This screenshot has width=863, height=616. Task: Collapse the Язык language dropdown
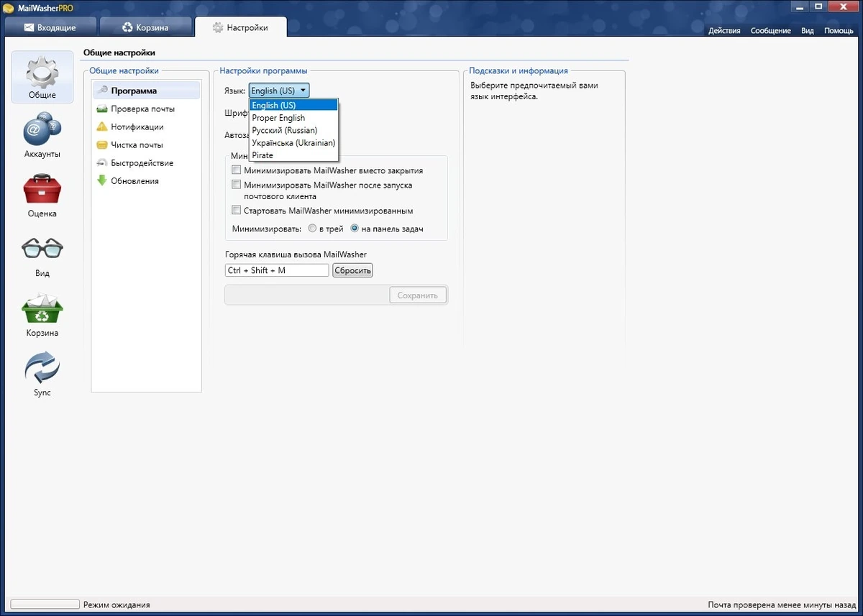pos(280,91)
